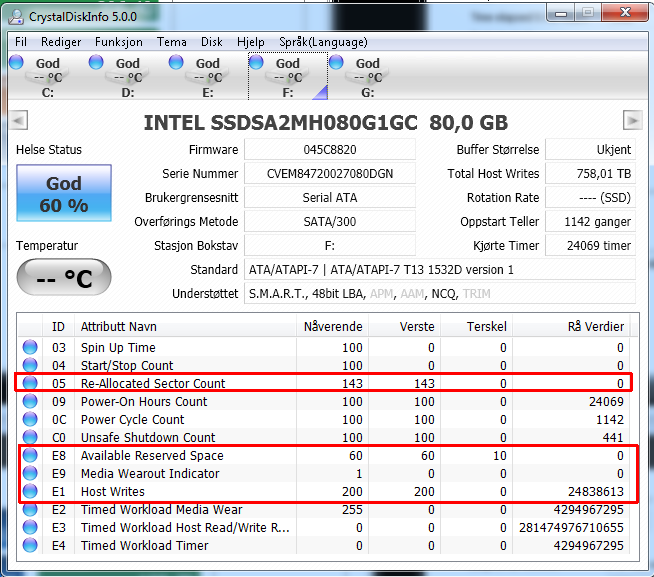Screen dimensions: 654x577
Task: Select the Media Wearout Indicator row
Action: point(324,473)
